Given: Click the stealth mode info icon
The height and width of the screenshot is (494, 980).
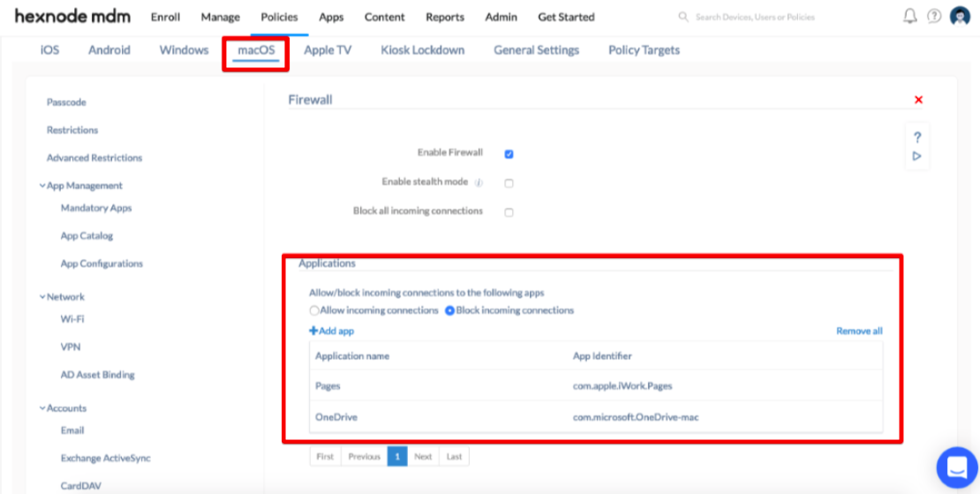Looking at the screenshot, I should pos(479,183).
